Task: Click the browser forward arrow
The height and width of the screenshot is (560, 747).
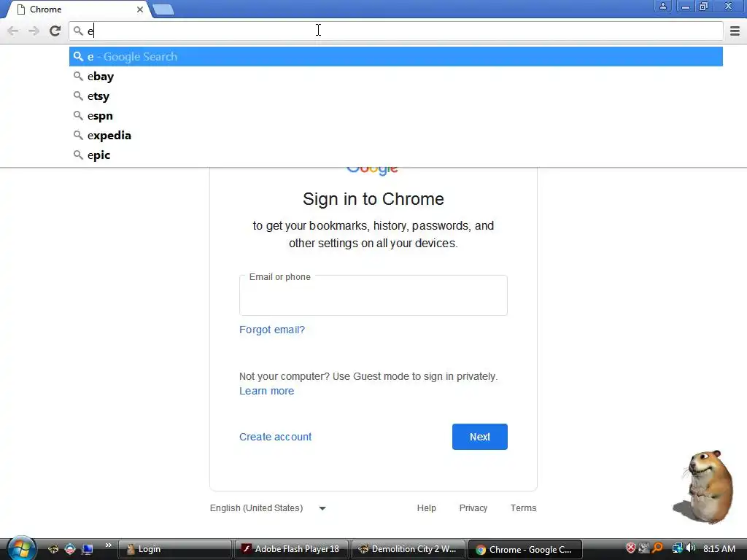Action: 34,31
